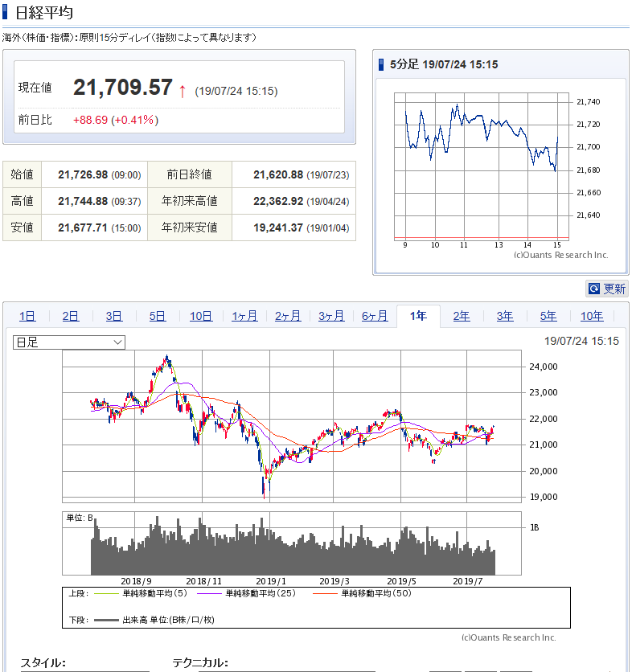Click the 5分足 19/07/24 15:15 panel title
Screen dimensions: 632x672
444,65
